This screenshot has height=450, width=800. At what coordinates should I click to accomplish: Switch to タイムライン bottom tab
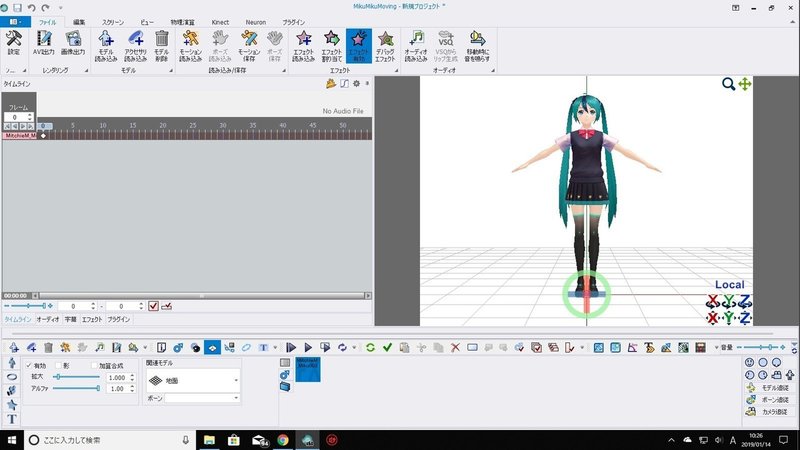pos(18,319)
